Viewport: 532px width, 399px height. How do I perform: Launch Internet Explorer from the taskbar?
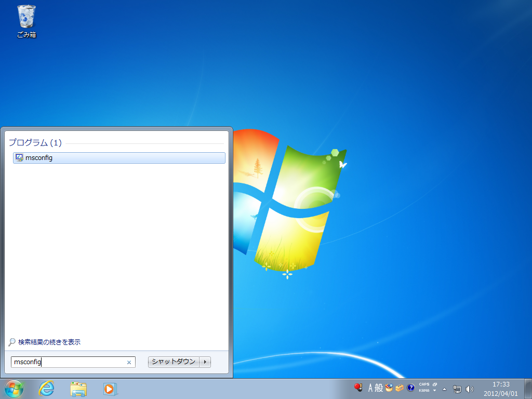tap(46, 389)
